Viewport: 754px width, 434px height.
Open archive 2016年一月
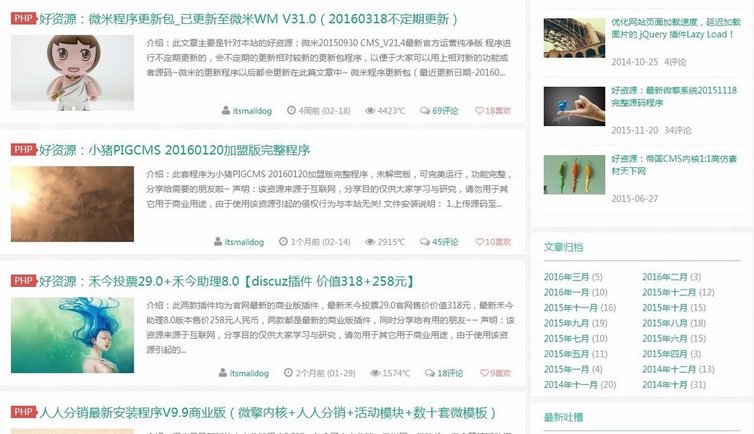click(x=566, y=292)
